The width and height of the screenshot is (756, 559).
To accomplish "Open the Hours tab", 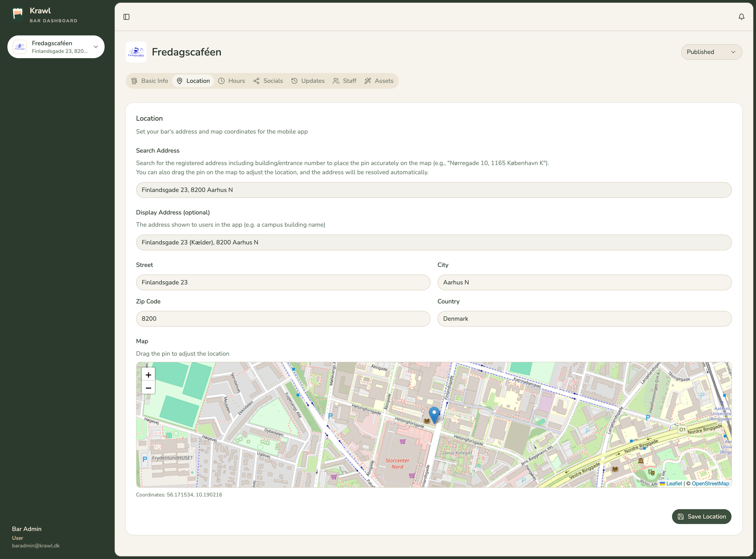I will click(232, 81).
